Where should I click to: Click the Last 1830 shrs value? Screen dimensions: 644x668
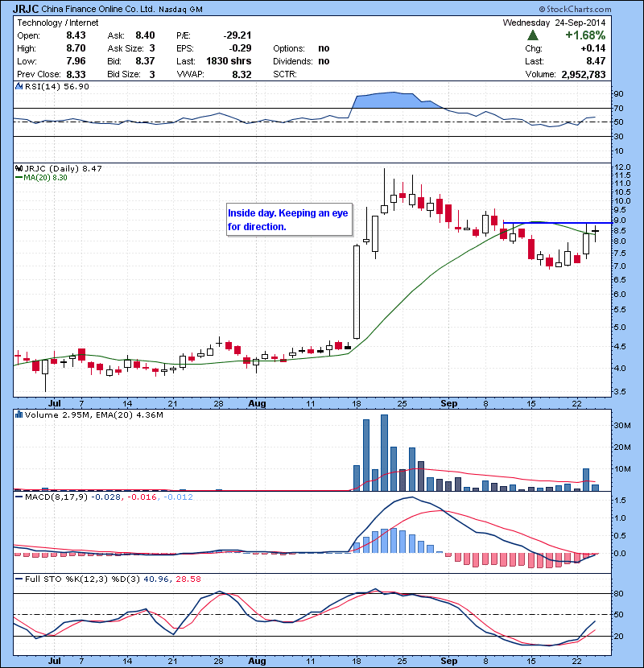[x=229, y=61]
